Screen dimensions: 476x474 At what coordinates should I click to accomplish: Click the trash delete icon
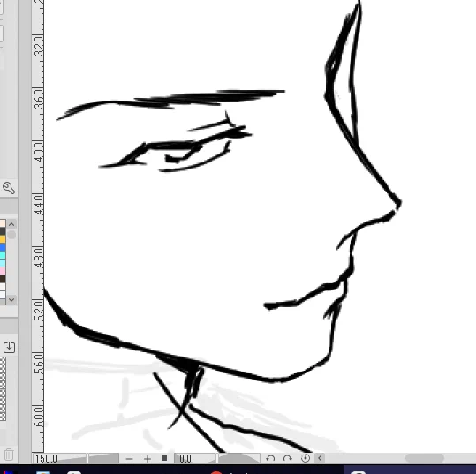click(x=9, y=455)
